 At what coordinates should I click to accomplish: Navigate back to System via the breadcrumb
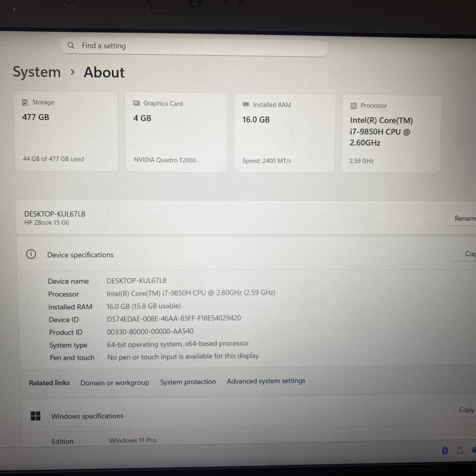click(37, 72)
